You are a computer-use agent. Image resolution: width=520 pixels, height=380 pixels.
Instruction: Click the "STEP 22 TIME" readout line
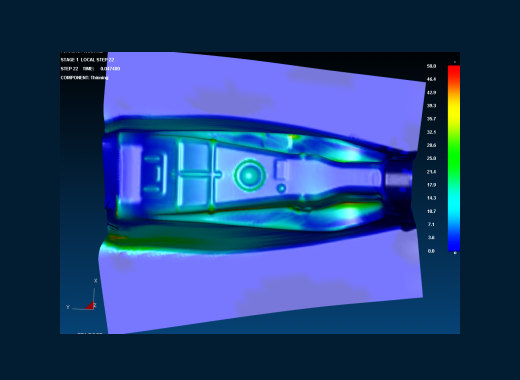pyautogui.click(x=90, y=69)
